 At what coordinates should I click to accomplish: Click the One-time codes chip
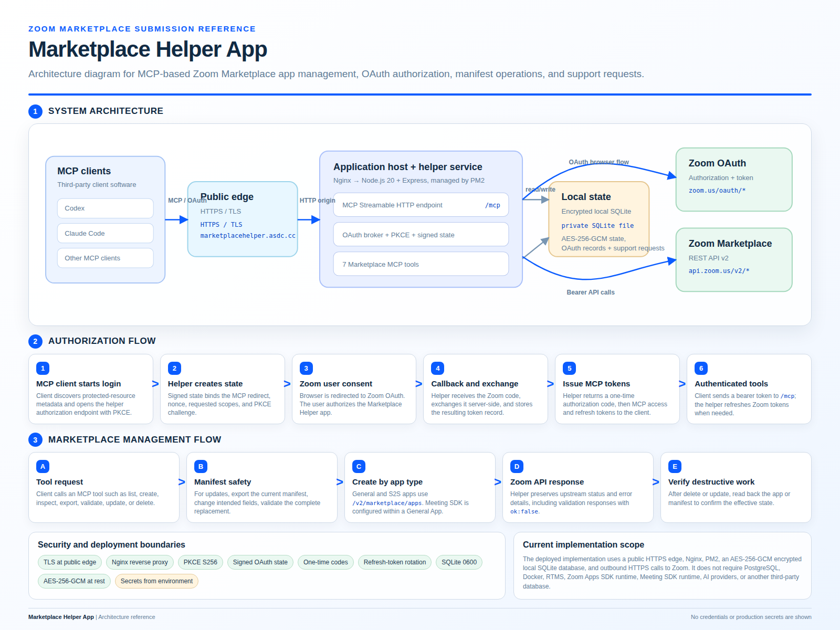pos(325,562)
